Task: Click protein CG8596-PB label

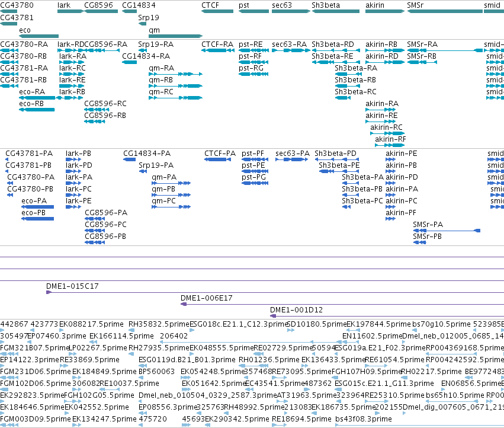Action: [105, 237]
